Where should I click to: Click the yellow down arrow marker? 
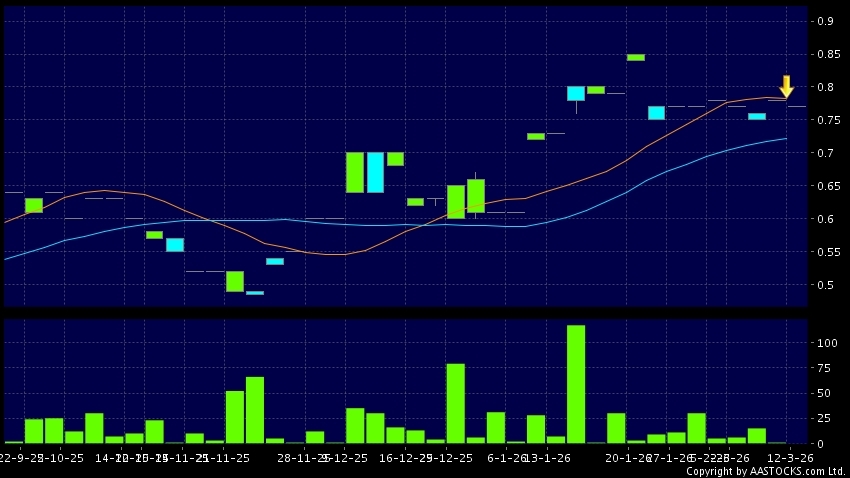(786, 86)
